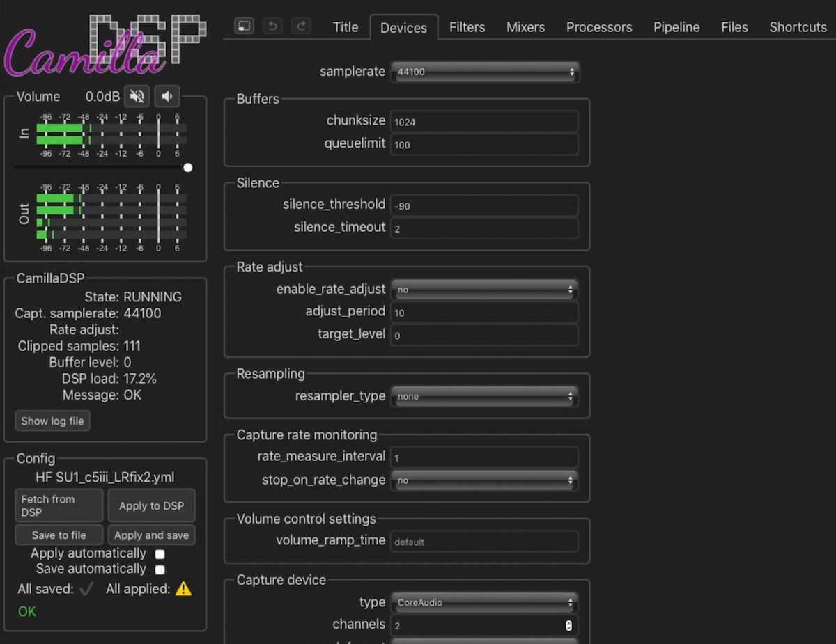
Task: Switch to the Pipeline tab
Action: pos(676,27)
